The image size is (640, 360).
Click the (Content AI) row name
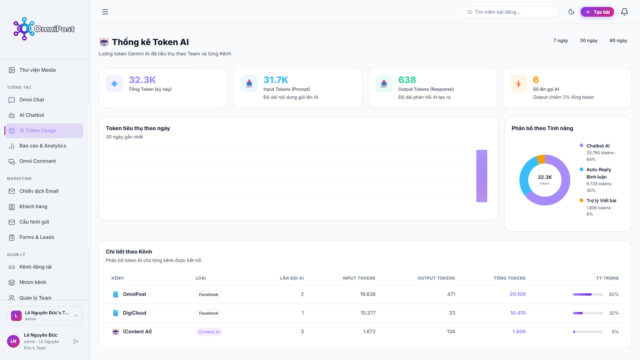(137, 332)
